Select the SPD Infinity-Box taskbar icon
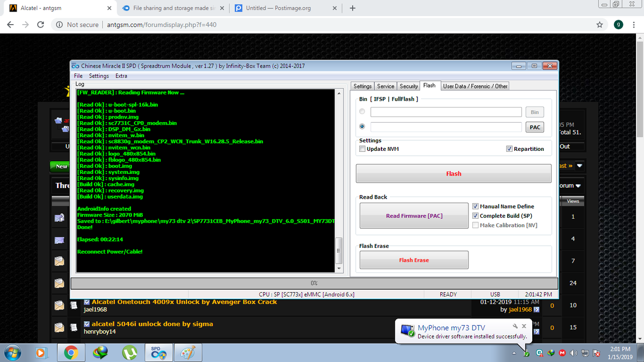The width and height of the screenshot is (644, 362). pyautogui.click(x=159, y=352)
